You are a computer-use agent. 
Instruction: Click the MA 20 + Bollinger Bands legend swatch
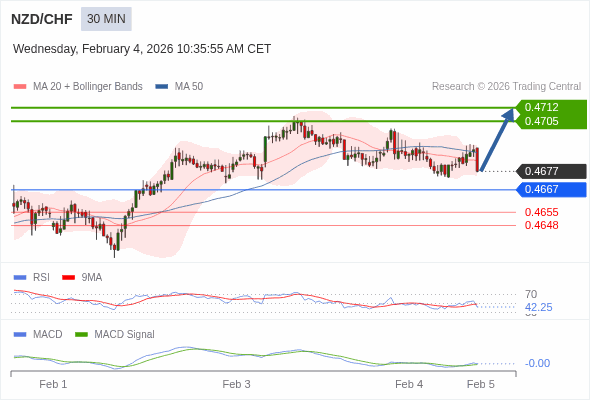(20, 87)
